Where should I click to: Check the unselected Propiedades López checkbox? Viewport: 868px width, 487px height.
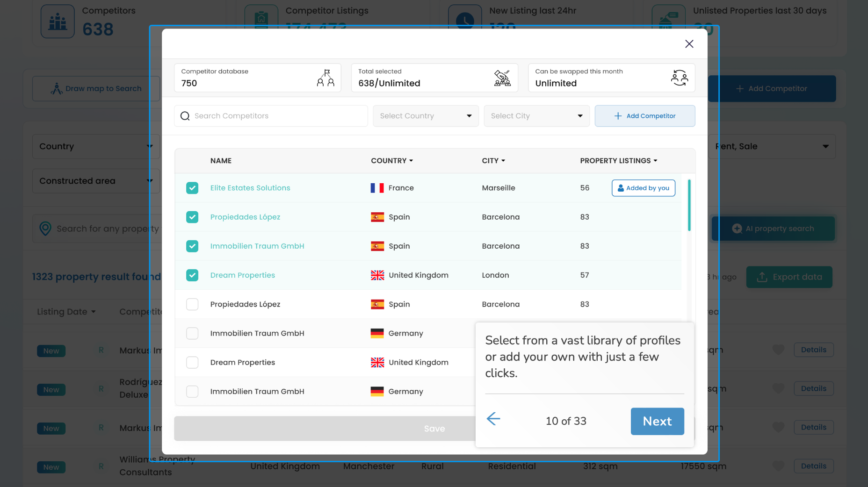click(192, 304)
